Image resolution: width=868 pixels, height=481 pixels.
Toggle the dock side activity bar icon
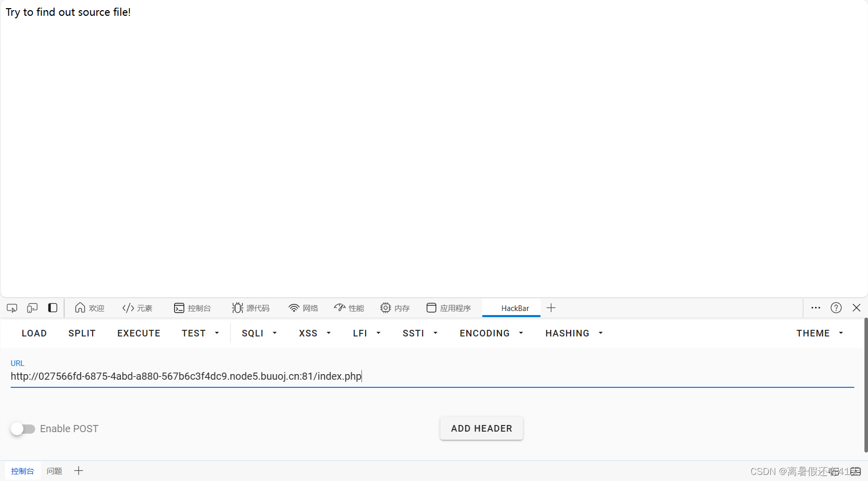[52, 308]
